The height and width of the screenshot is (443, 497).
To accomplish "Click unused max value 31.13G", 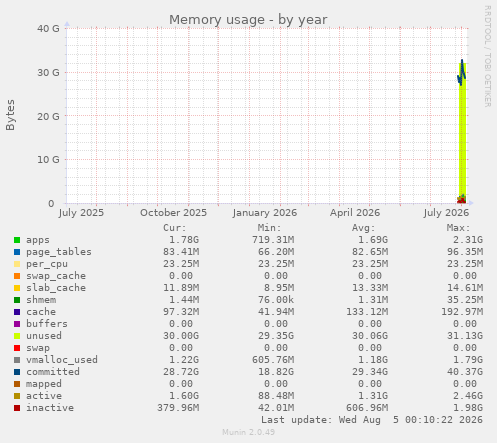I will coord(465,336).
